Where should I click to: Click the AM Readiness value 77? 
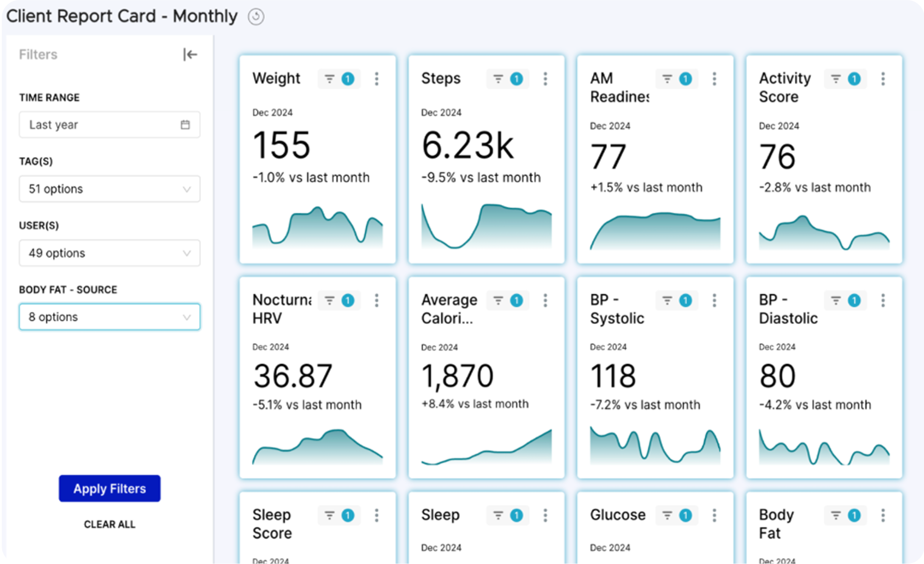tap(608, 156)
